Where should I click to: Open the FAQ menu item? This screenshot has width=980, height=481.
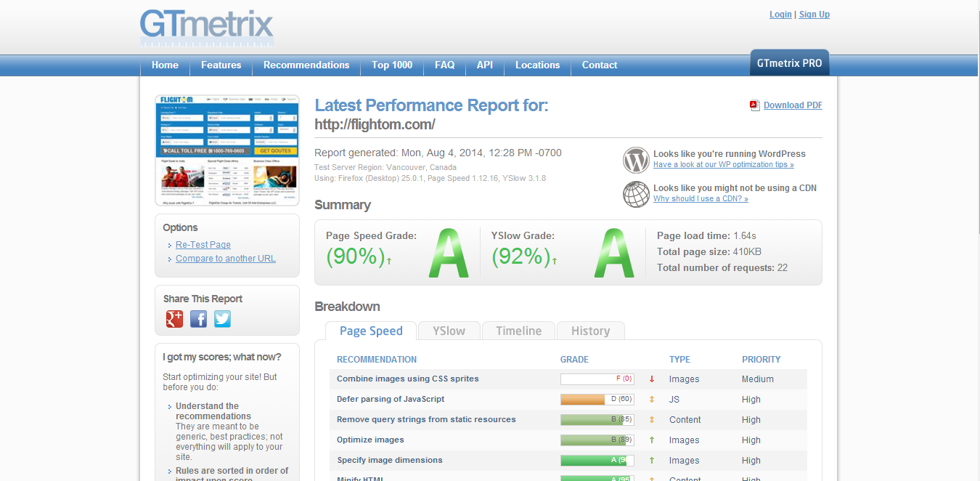coord(445,65)
